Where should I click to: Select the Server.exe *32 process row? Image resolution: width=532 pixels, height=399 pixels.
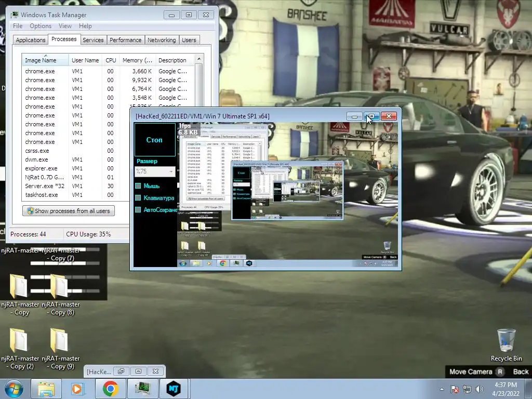[76, 186]
